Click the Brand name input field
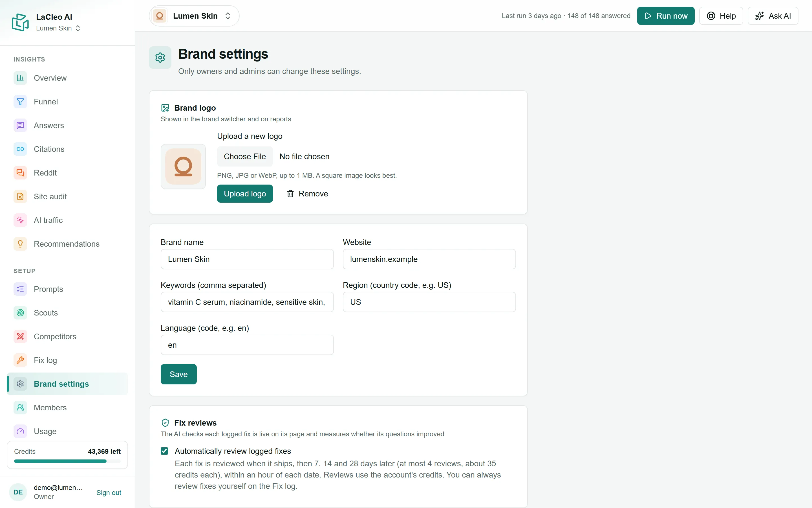Image resolution: width=812 pixels, height=508 pixels. click(x=247, y=259)
